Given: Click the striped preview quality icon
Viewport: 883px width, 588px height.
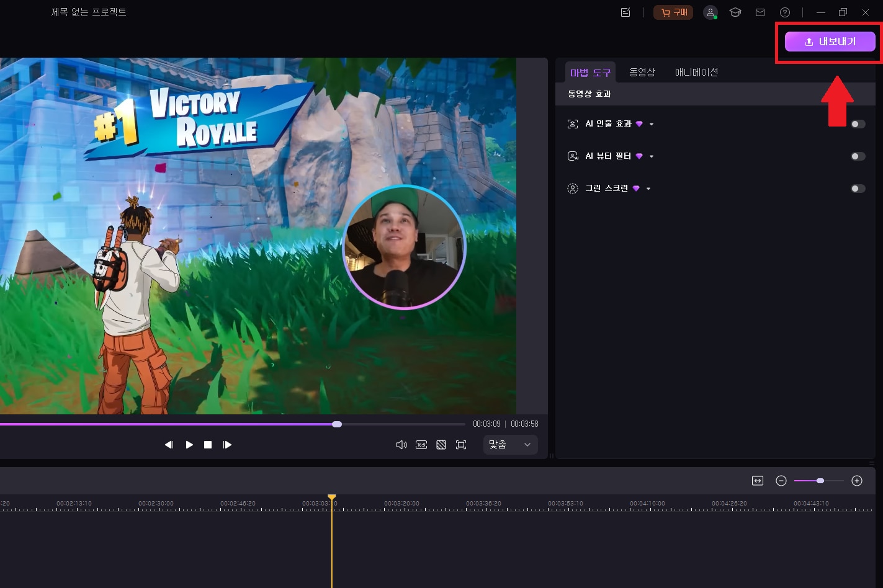Looking at the screenshot, I should pos(441,445).
